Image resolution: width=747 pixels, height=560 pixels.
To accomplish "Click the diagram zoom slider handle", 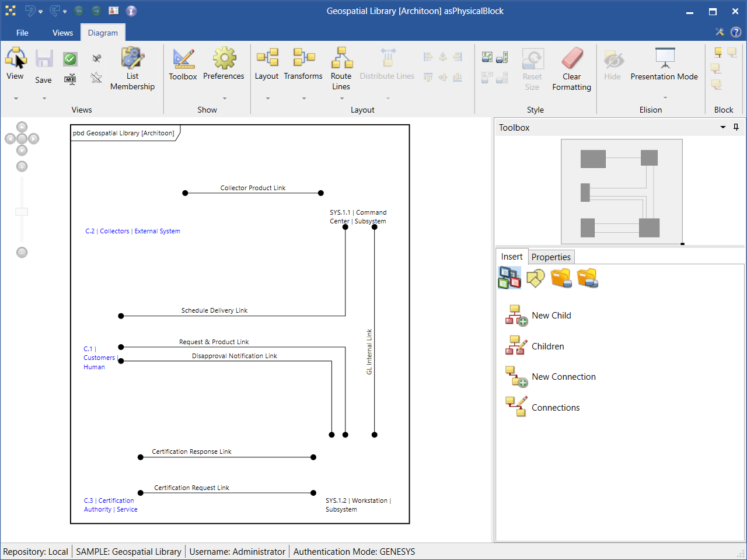I will (x=22, y=212).
